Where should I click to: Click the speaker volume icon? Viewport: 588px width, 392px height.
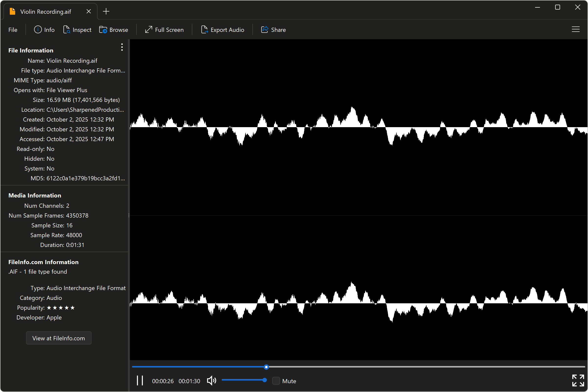click(211, 380)
